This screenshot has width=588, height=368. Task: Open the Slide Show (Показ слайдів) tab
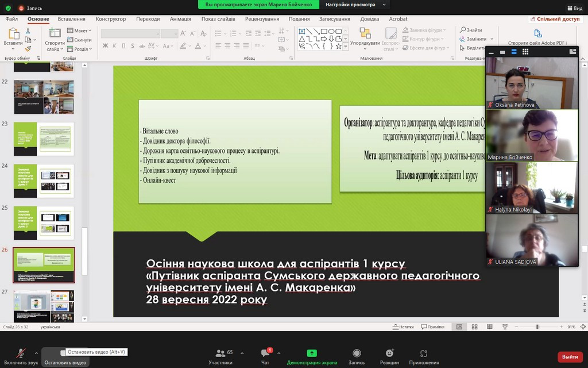point(218,19)
